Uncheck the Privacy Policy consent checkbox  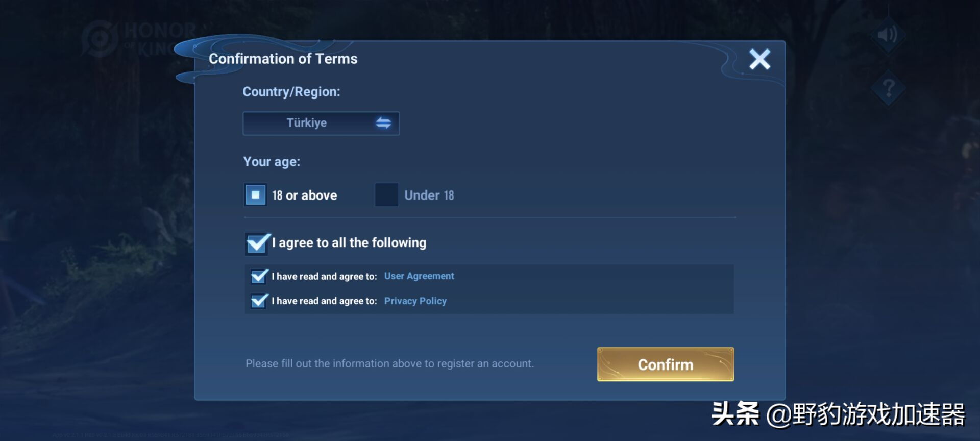coord(259,301)
